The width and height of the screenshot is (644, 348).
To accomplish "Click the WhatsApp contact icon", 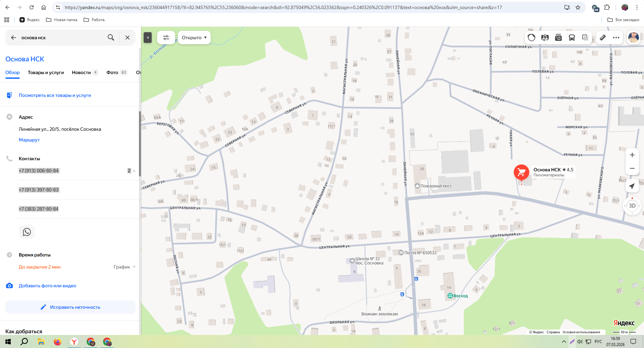I will (27, 232).
